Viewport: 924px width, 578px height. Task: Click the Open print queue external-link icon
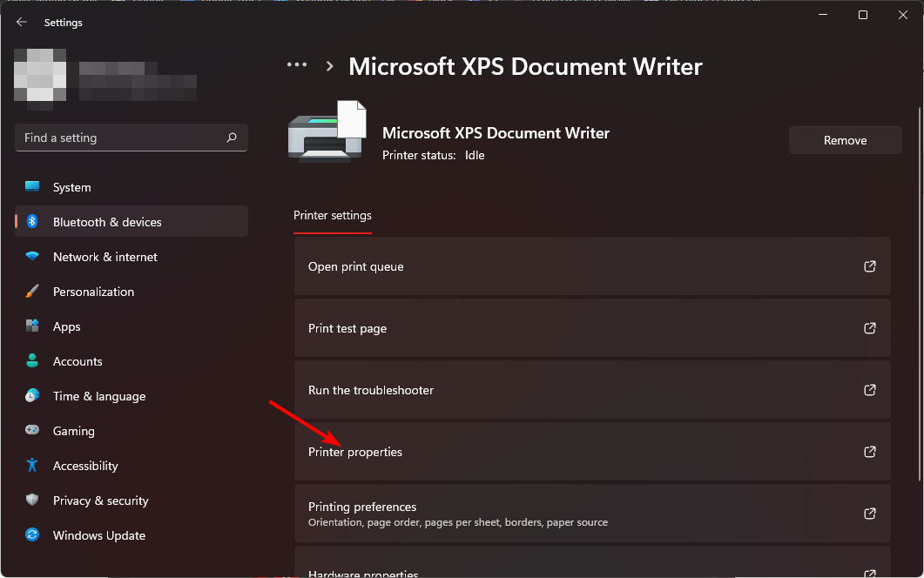[869, 266]
